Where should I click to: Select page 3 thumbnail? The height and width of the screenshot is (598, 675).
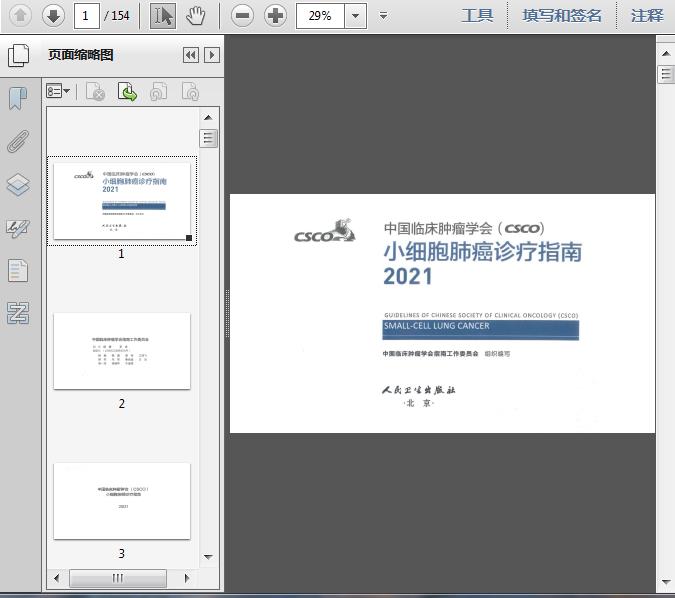[122, 501]
